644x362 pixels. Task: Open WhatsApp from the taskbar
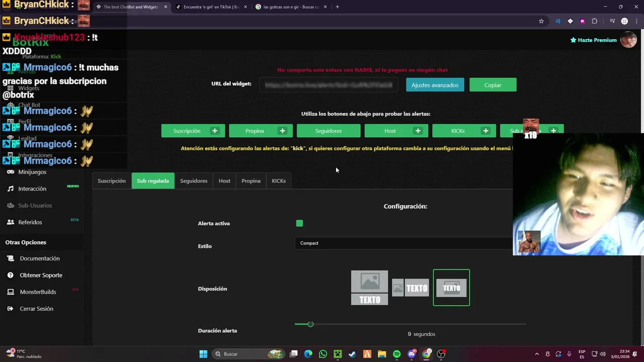323,354
